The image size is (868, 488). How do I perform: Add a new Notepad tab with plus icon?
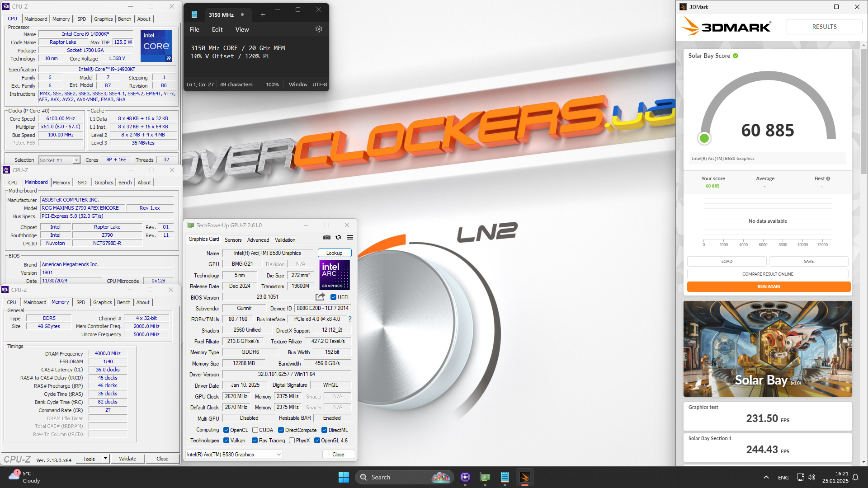point(263,15)
